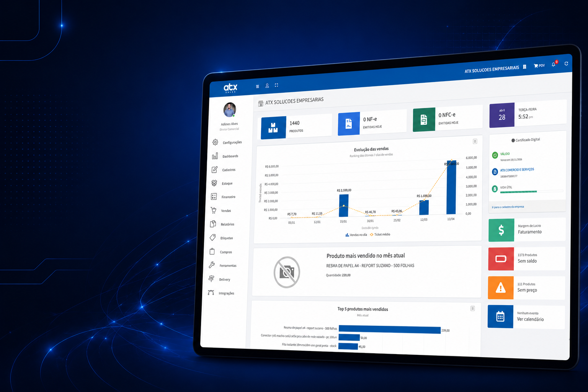
Task: Open the Dashboards menu item
Action: tap(225, 156)
